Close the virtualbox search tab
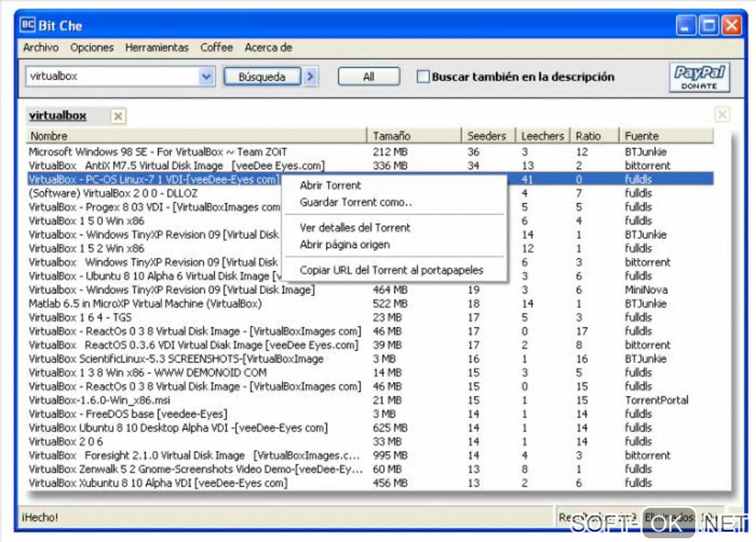 coord(118,116)
